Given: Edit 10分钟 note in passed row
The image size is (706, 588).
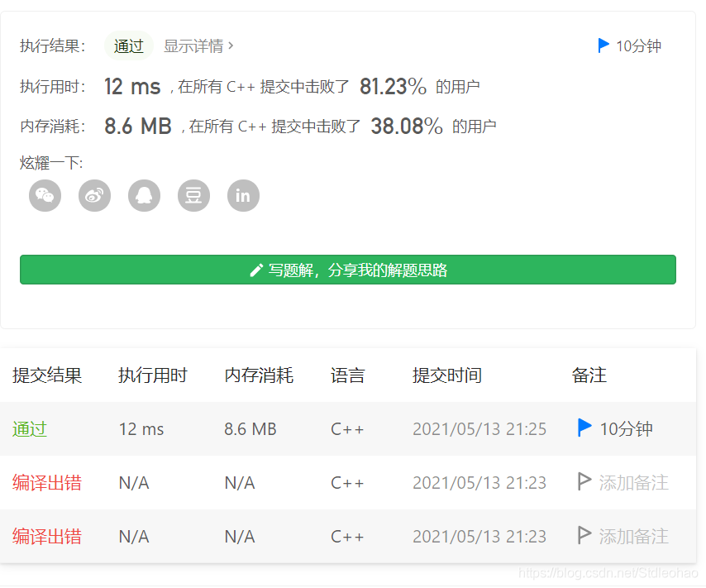Looking at the screenshot, I should (626, 428).
